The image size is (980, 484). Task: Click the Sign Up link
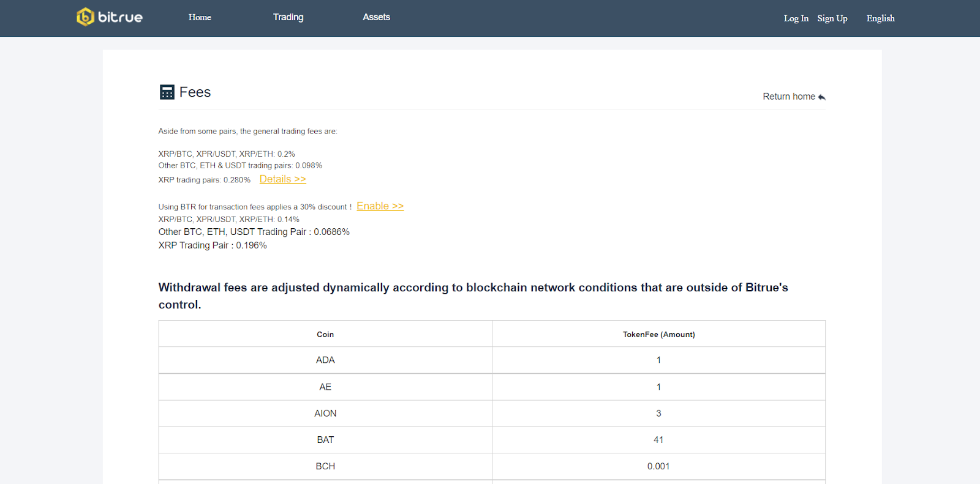point(832,18)
